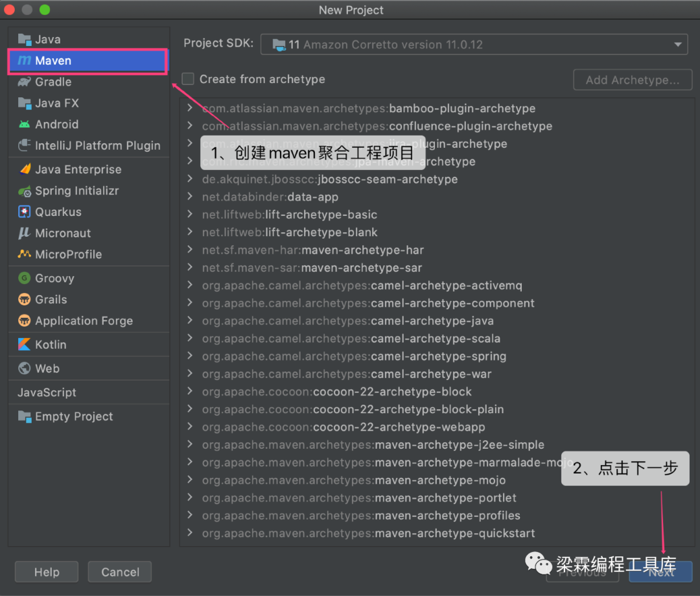The width and height of the screenshot is (700, 596).
Task: Select cocoon-22-archetype-block row
Action: (x=437, y=392)
